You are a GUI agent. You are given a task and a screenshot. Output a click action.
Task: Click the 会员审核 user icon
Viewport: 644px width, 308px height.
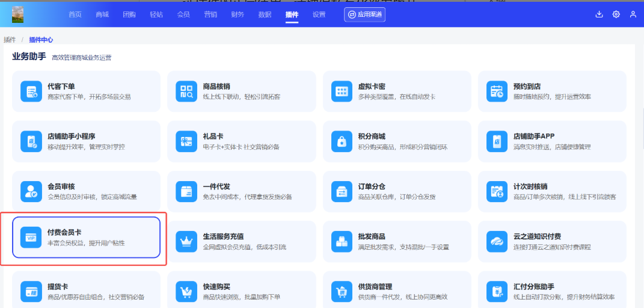pyautogui.click(x=31, y=191)
